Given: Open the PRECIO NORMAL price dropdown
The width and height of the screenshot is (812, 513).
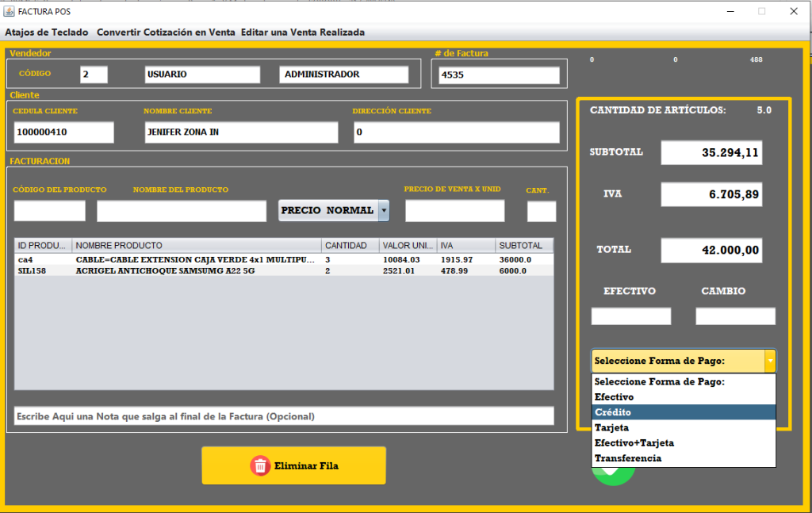Looking at the screenshot, I should pos(384,211).
